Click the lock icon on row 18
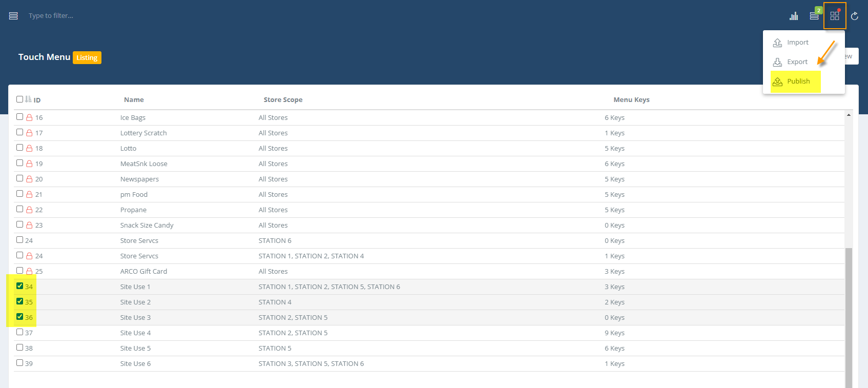The image size is (868, 388). coord(29,148)
